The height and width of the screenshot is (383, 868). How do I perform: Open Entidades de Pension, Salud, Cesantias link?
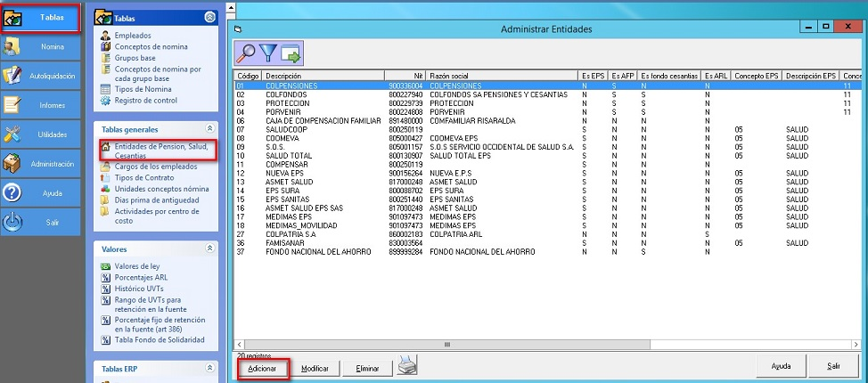158,151
